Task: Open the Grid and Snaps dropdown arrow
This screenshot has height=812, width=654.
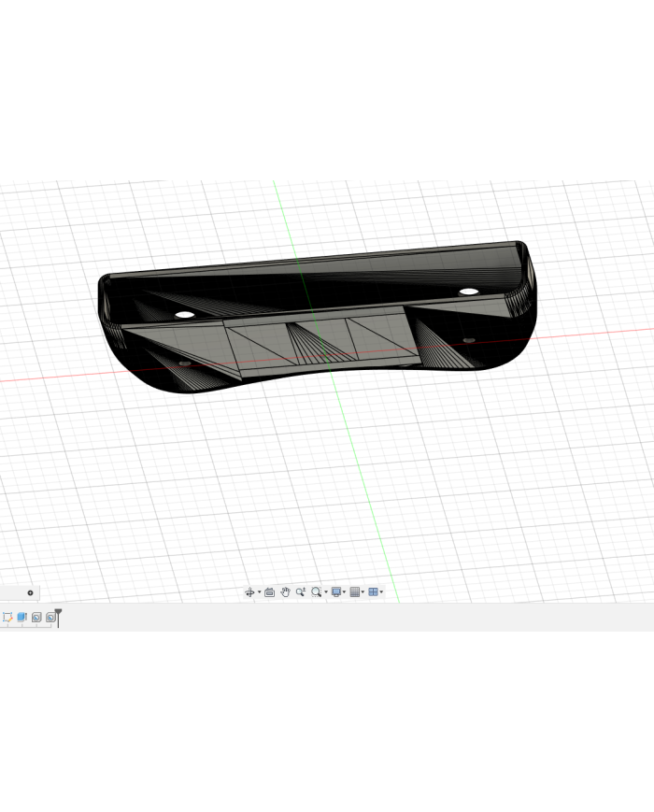Action: click(363, 593)
